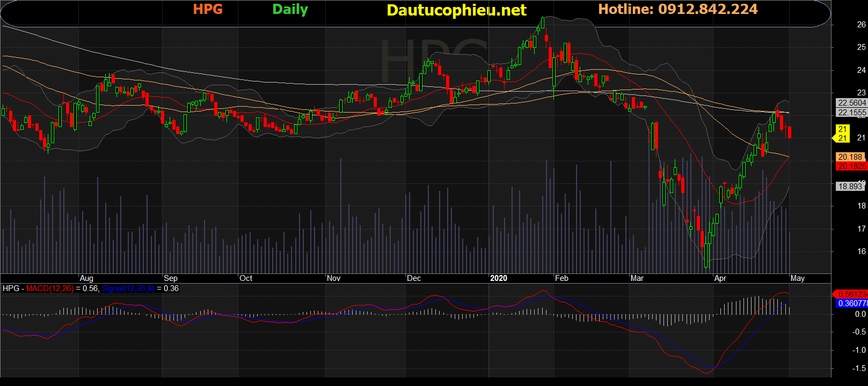Select the Aug marker on time axis
The image size is (868, 386).
tap(86, 278)
